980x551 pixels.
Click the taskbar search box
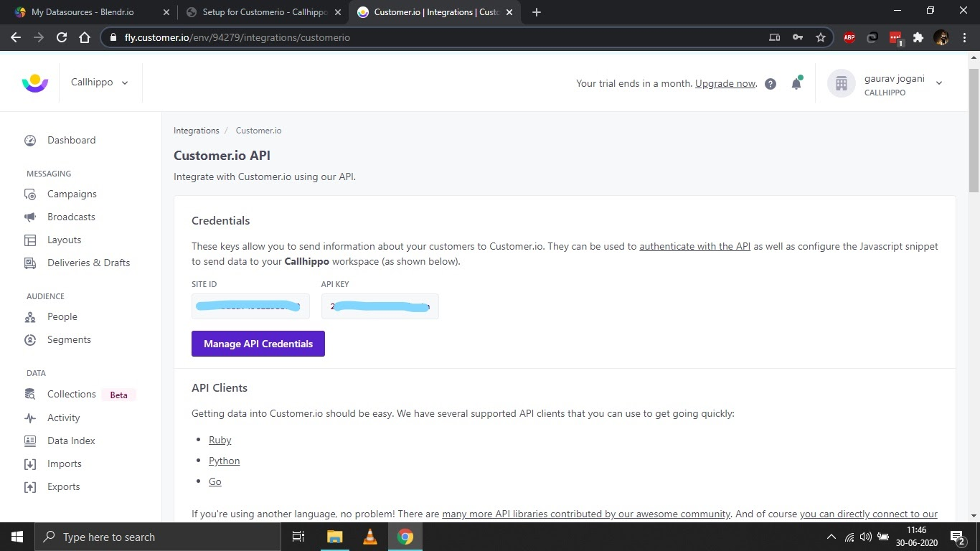pos(157,537)
